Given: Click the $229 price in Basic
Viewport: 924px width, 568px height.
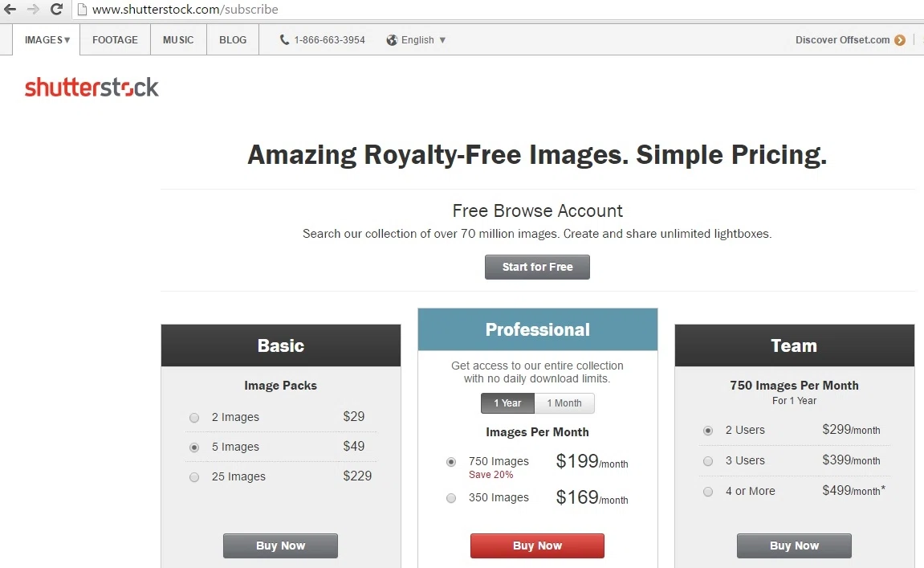Looking at the screenshot, I should tap(357, 476).
